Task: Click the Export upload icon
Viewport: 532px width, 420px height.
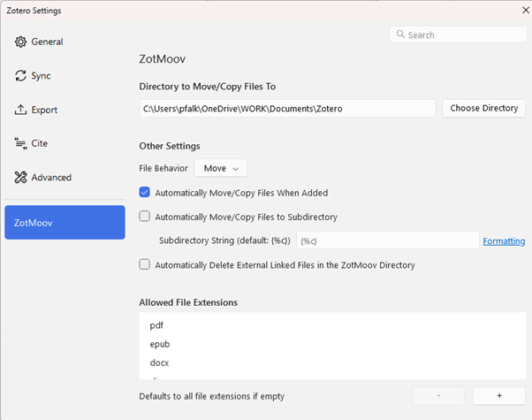Action: [21, 110]
